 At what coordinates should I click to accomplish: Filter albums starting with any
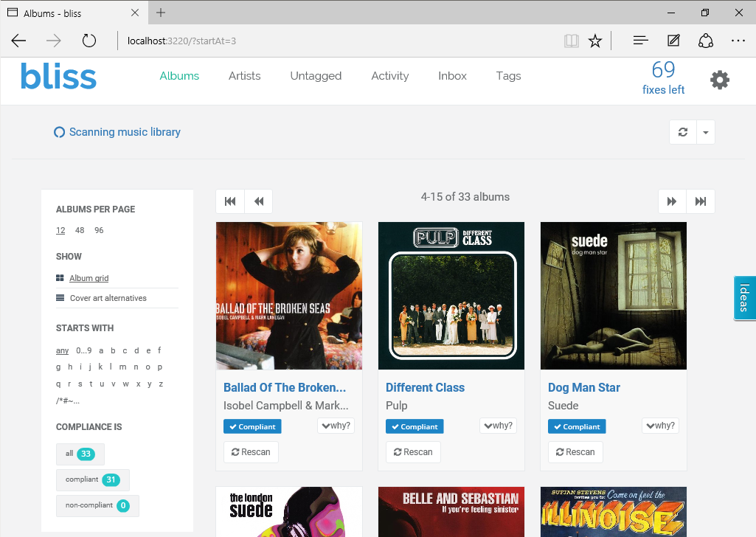pyautogui.click(x=62, y=350)
